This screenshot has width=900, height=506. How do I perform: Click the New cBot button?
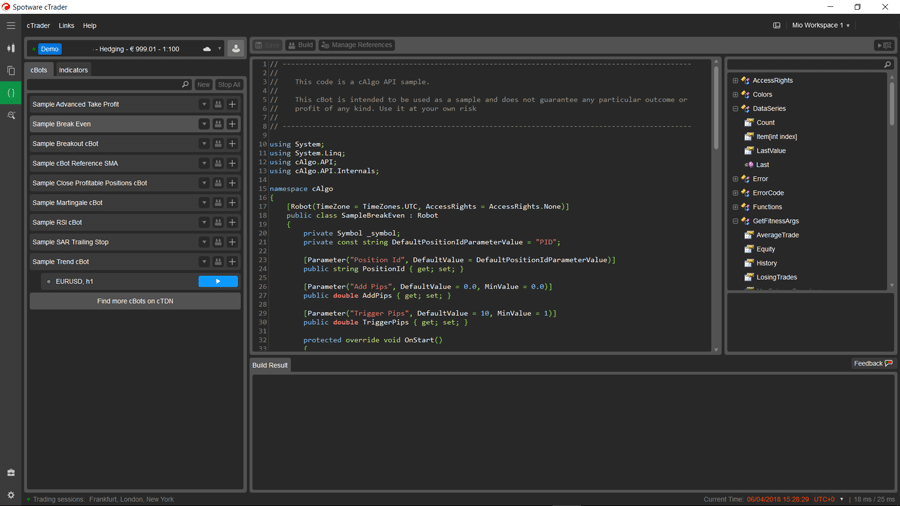click(x=203, y=84)
